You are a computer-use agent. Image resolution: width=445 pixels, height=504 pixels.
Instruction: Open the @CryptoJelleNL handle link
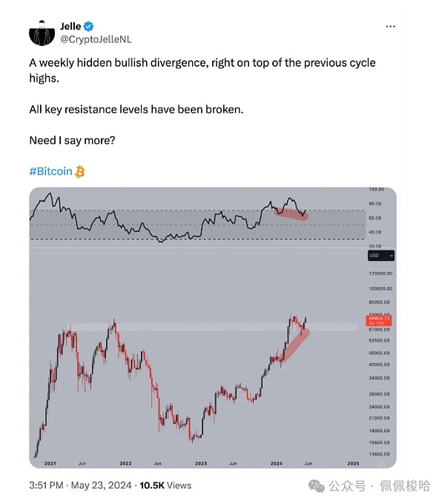pos(92,37)
